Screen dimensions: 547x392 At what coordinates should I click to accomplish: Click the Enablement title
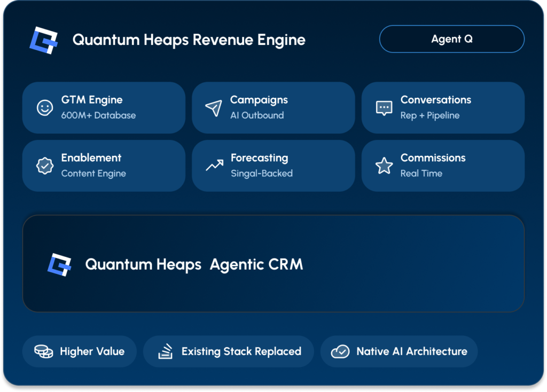coord(91,158)
